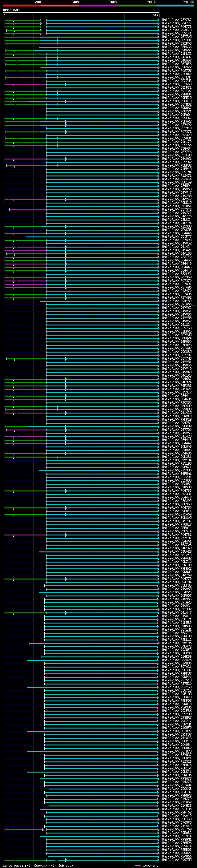Click hit label UniRef100_Q32291
Image resolution: width=197 pixels, height=868 pixels.
point(177,477)
